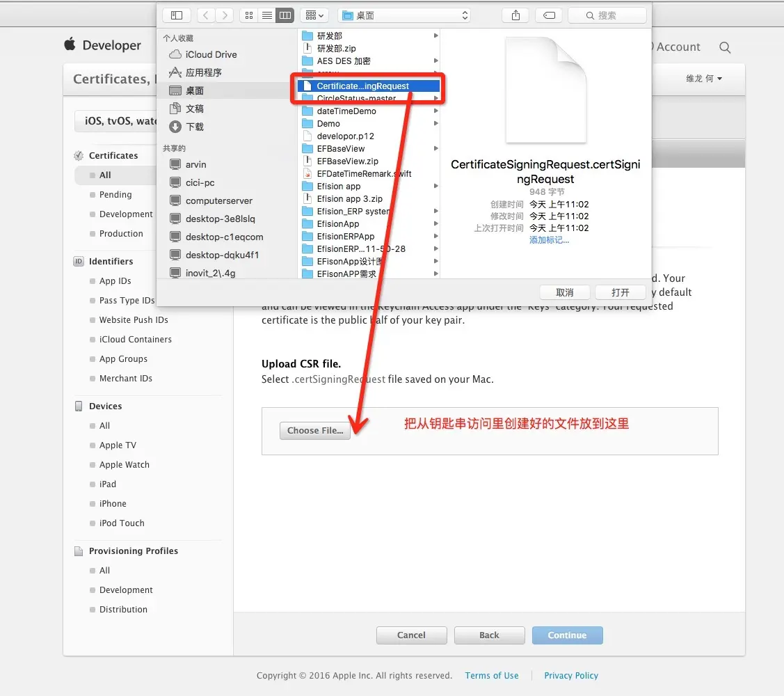Image resolution: width=784 pixels, height=696 pixels.
Task: Expand the dateTimeDemo folder arrow
Action: click(436, 111)
